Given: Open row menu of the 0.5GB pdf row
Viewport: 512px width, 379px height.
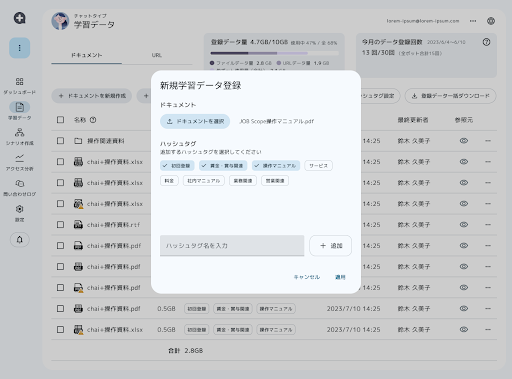Looking at the screenshot, I should [488, 309].
